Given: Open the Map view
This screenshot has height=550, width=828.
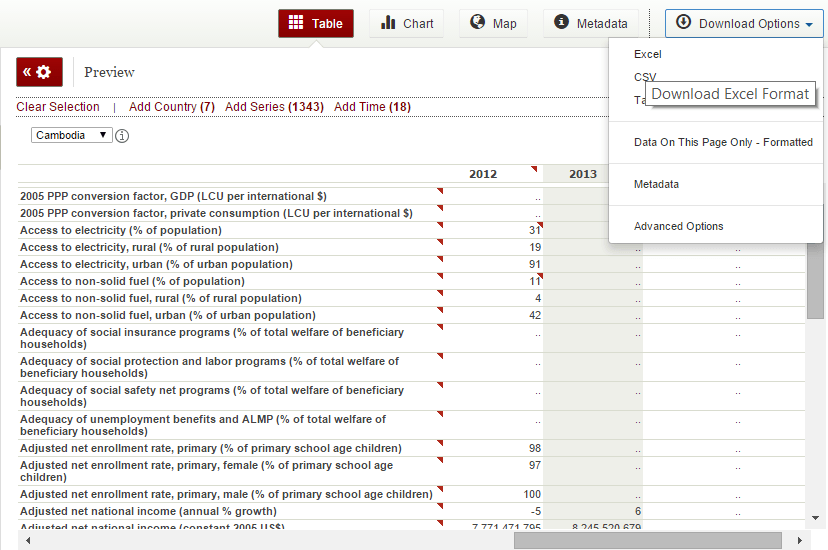Looking at the screenshot, I should (x=493, y=23).
